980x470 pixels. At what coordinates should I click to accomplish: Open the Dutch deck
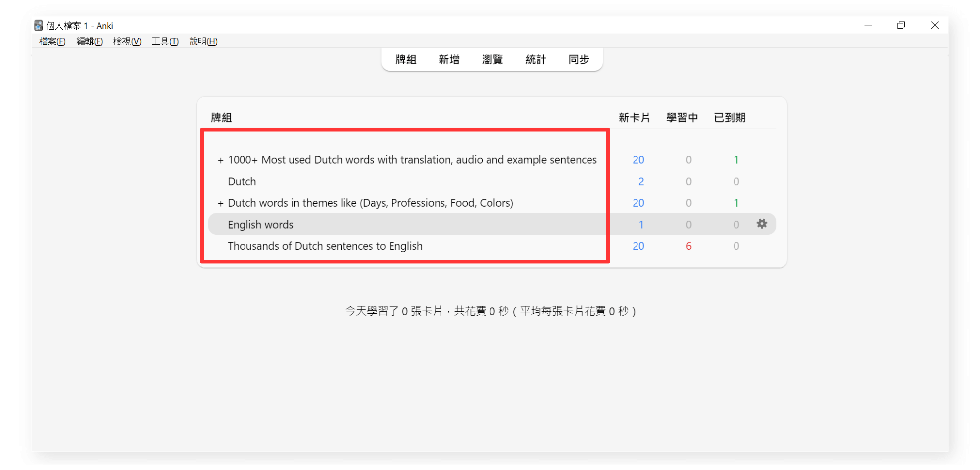tap(242, 182)
